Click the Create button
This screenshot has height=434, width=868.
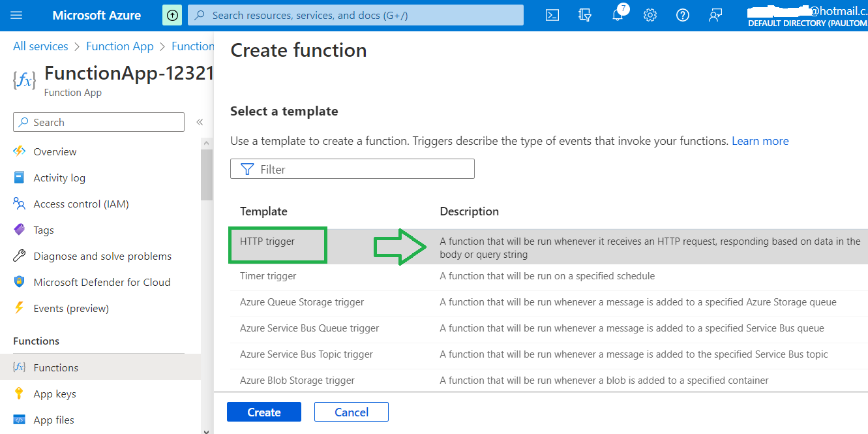(264, 412)
